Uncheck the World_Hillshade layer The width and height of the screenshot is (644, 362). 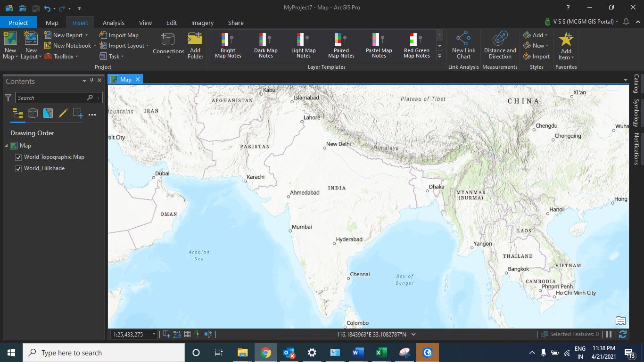(x=18, y=168)
